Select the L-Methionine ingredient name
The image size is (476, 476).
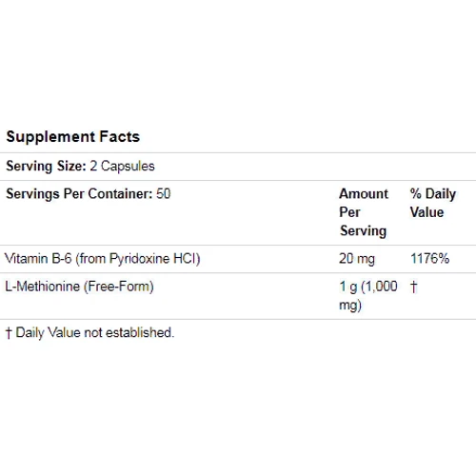(43, 287)
